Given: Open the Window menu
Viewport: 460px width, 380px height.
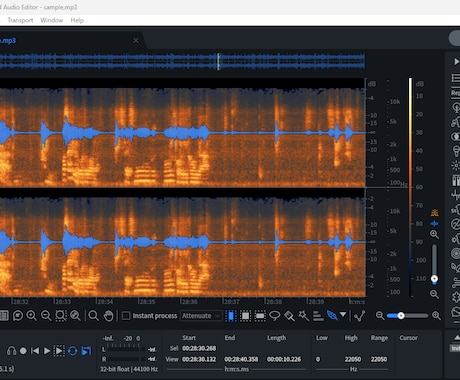Looking at the screenshot, I should pyautogui.click(x=52, y=20).
